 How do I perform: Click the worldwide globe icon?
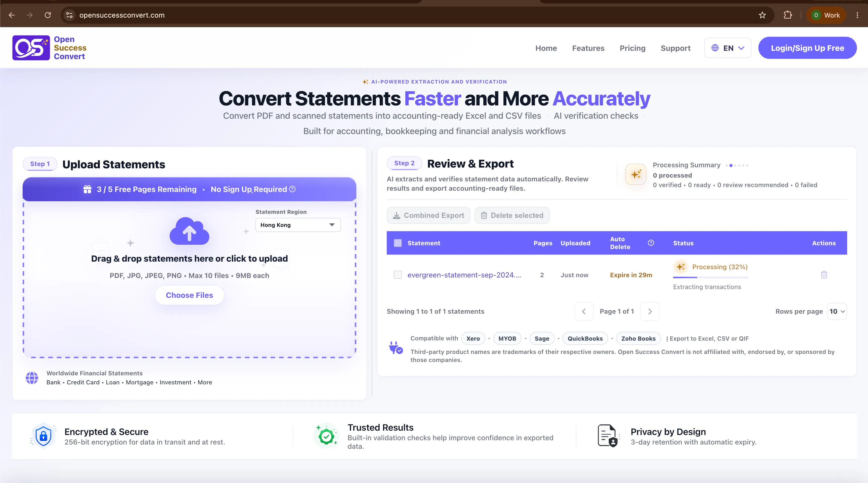click(32, 378)
